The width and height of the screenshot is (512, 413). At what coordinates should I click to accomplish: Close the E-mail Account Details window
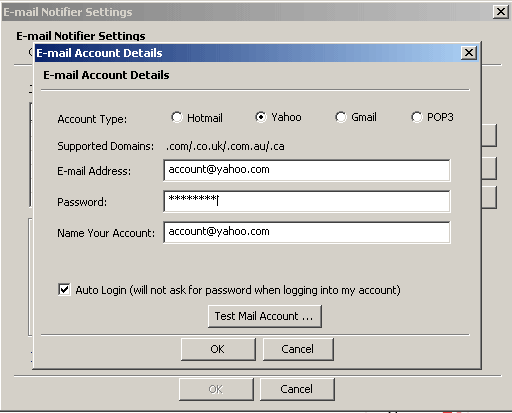point(469,53)
